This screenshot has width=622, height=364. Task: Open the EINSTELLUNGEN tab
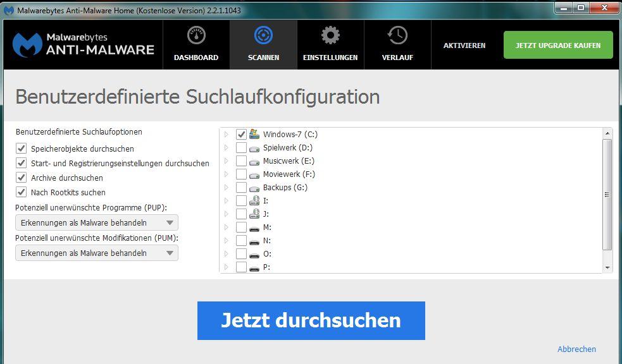coord(330,45)
